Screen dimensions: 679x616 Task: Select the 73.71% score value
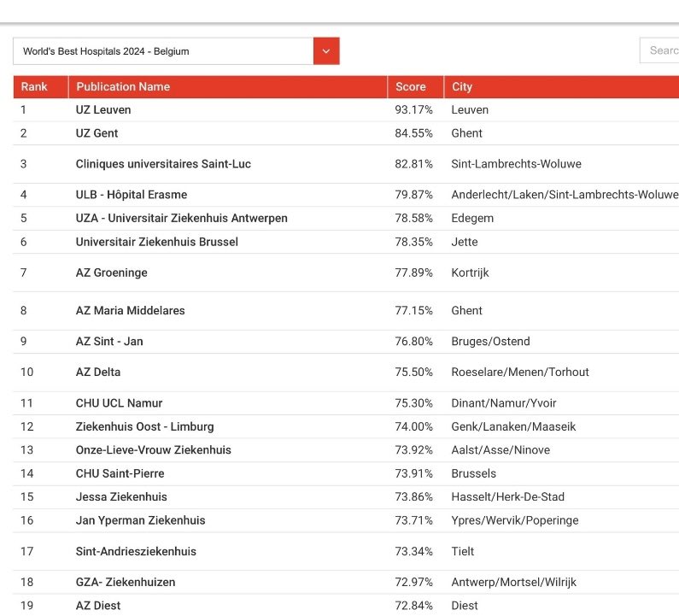pyautogui.click(x=413, y=520)
